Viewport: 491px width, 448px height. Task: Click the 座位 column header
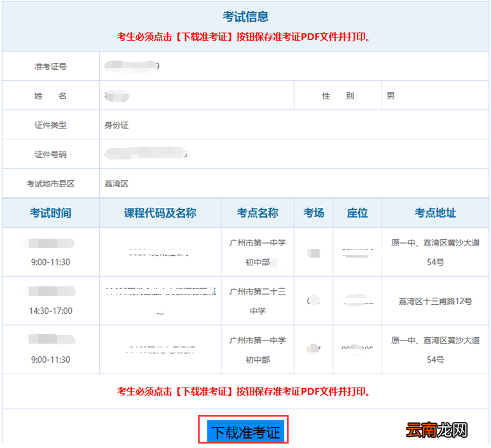click(357, 213)
